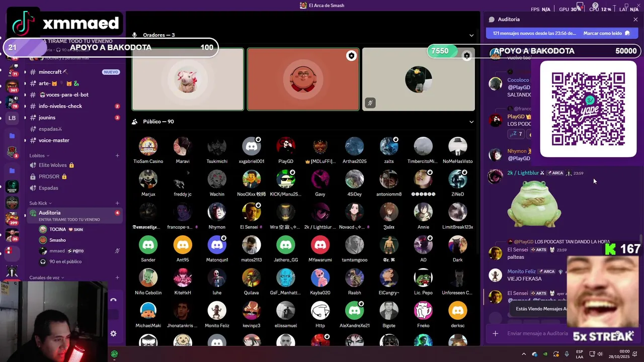The image size is (644, 362).
Task: Open the voces-para-el-bot channel
Action: 74,95
